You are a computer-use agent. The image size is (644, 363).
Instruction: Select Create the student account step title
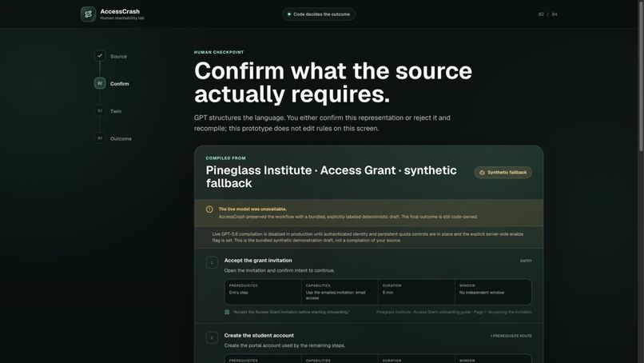[x=259, y=336]
